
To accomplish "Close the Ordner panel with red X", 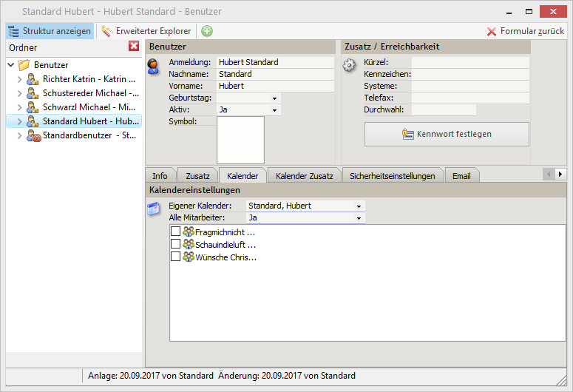I will point(134,47).
